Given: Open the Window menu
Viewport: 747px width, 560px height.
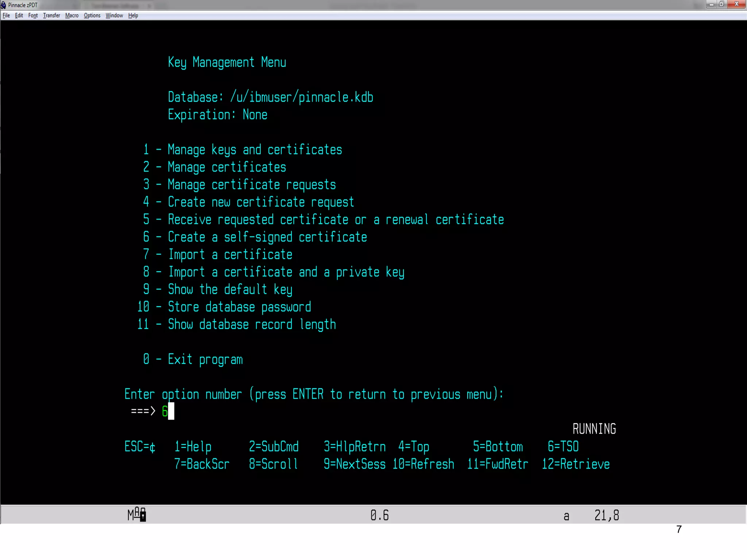Looking at the screenshot, I should coord(114,15).
